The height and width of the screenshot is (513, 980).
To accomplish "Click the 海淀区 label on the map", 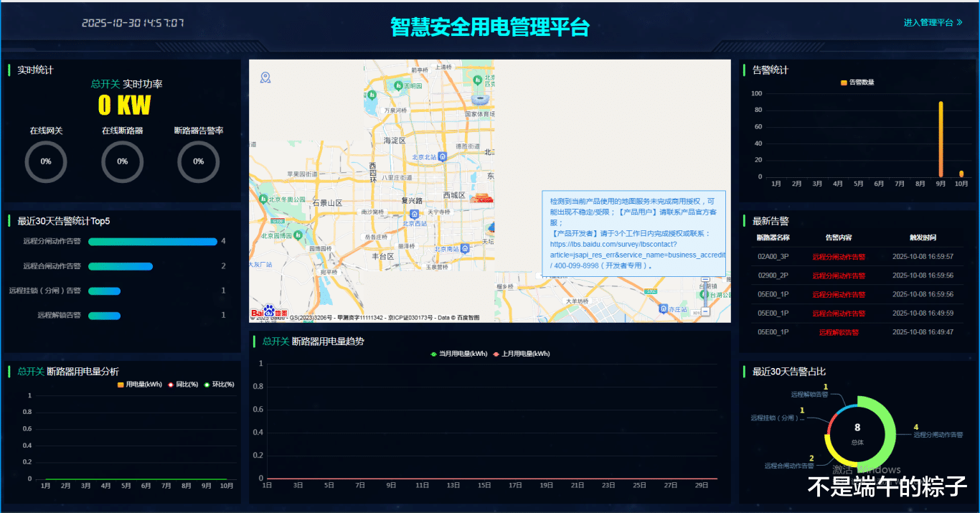I will (395, 141).
